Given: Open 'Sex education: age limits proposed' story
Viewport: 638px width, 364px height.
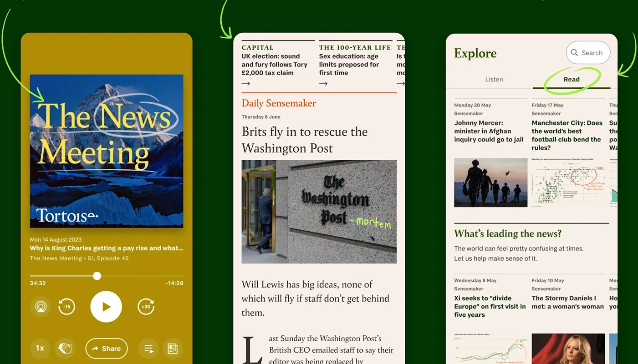Looking at the screenshot, I should pos(349,65).
